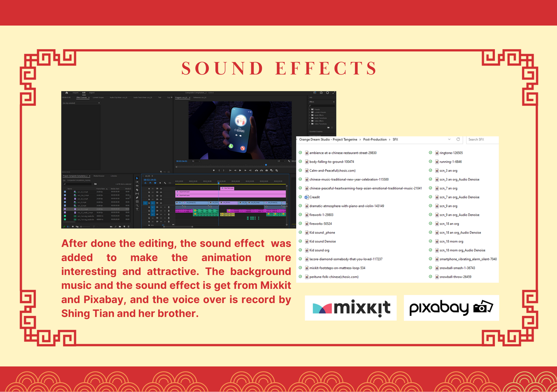Image resolution: width=557 pixels, height=392 pixels.
Task: Select the Slip tool
Action: point(137,194)
